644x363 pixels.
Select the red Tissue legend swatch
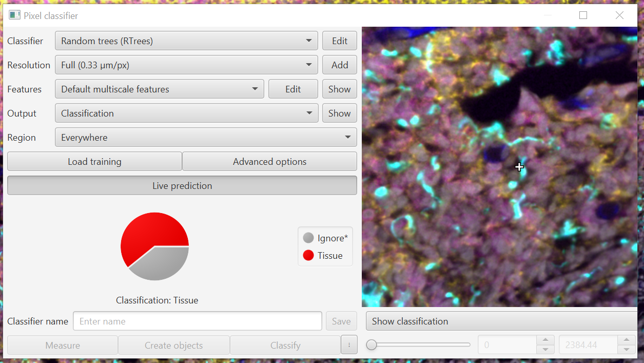coord(308,256)
